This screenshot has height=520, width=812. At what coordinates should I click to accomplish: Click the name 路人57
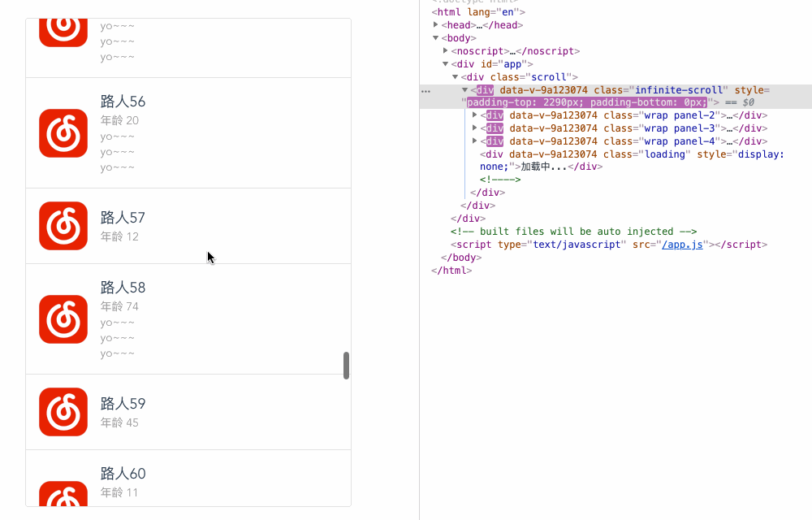[x=123, y=218]
